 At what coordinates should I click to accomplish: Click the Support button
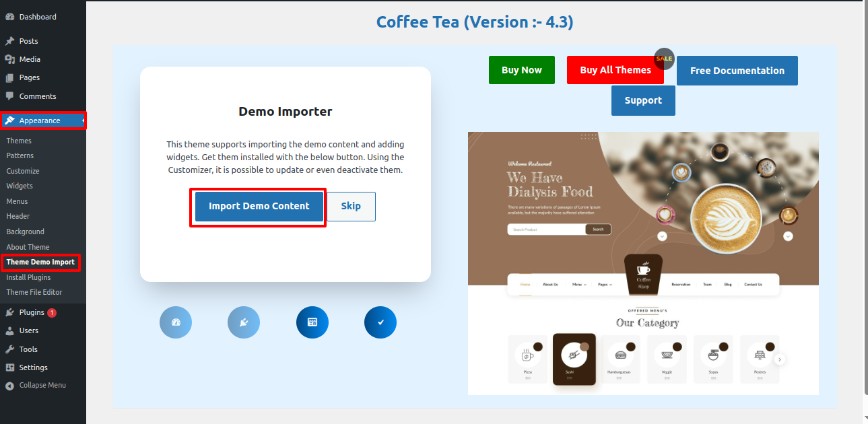643,101
